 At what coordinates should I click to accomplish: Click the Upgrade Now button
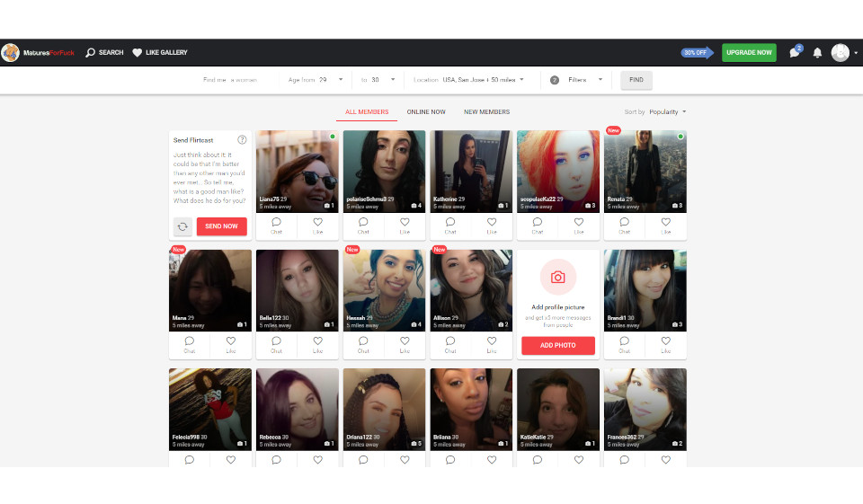point(748,53)
